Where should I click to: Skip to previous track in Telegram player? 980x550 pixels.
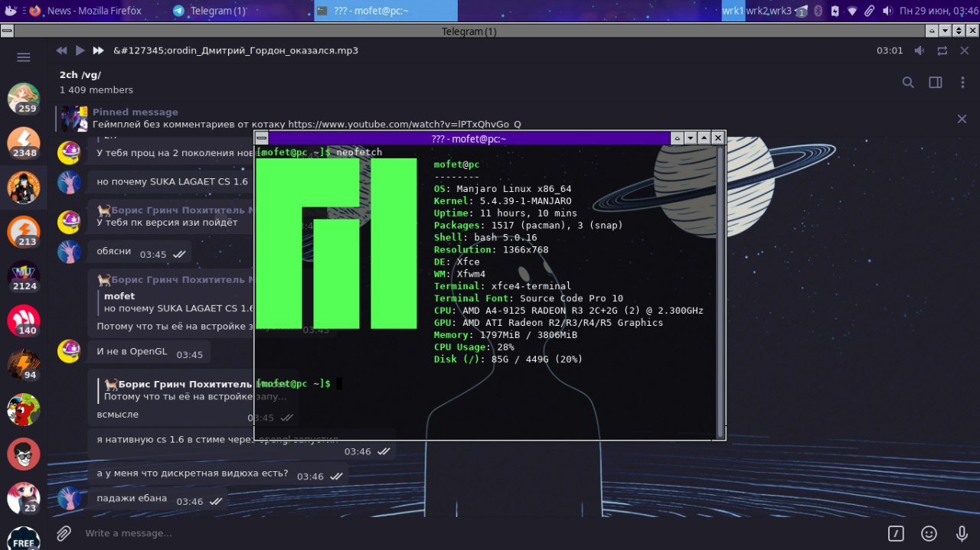tap(62, 50)
